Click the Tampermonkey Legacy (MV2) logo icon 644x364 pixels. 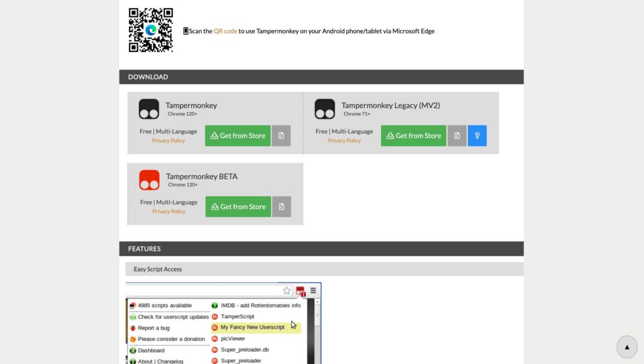click(325, 109)
